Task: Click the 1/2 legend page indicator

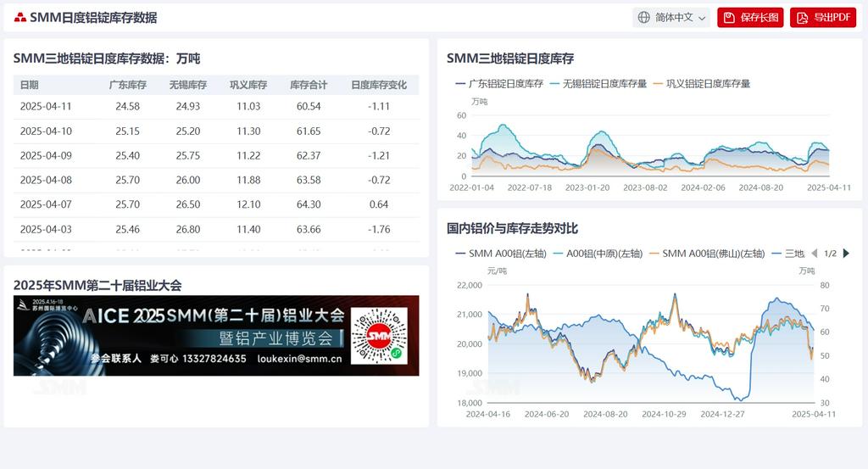Action: tap(830, 254)
